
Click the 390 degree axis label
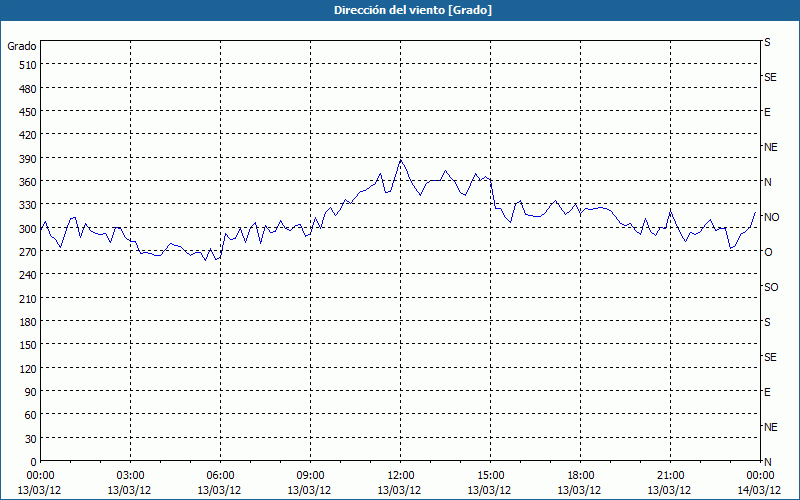28,159
